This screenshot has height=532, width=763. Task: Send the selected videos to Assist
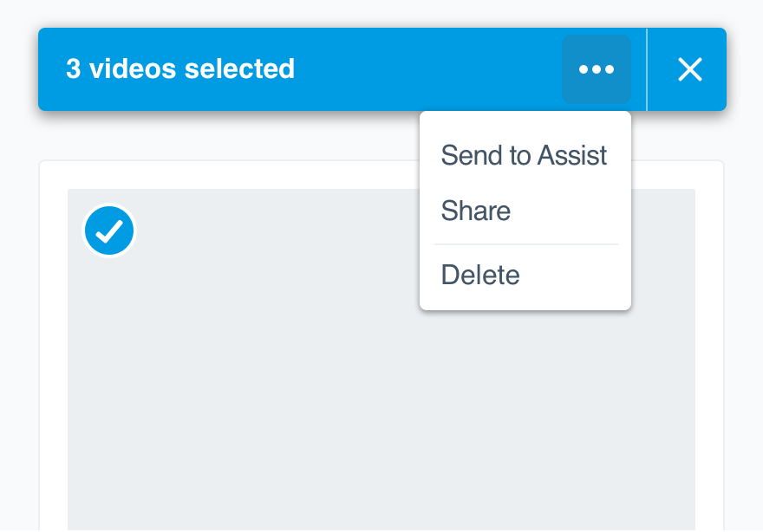click(524, 156)
